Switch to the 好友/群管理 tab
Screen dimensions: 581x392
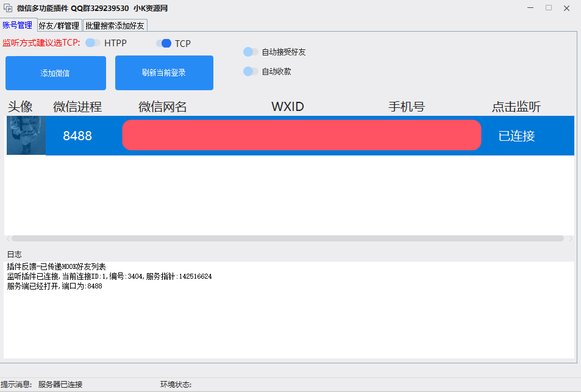click(59, 26)
